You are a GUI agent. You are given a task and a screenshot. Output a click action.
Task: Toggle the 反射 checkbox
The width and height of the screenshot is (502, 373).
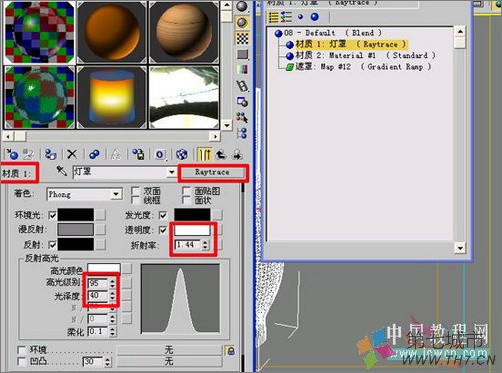pos(52,245)
